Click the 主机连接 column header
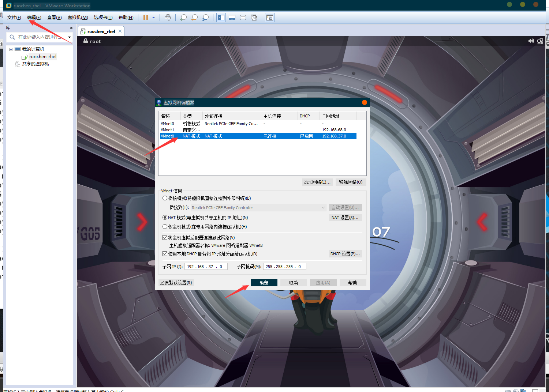 (x=280, y=116)
